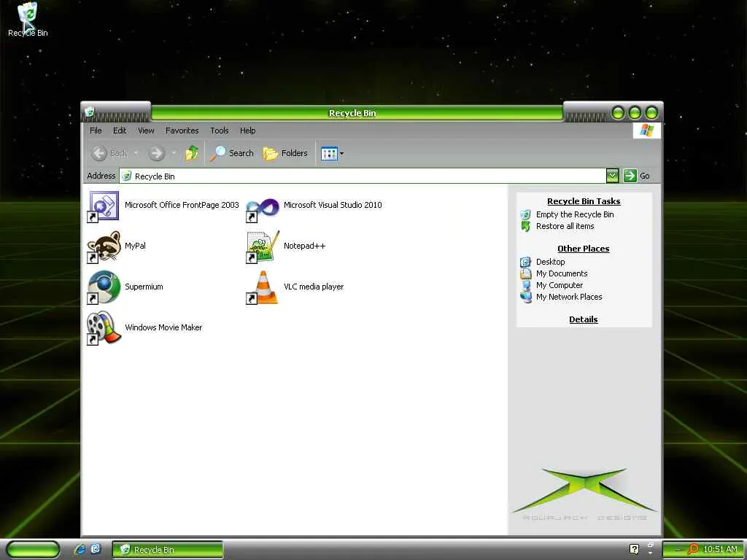Click inside the Address field
The height and width of the screenshot is (560, 747).
coord(362,176)
